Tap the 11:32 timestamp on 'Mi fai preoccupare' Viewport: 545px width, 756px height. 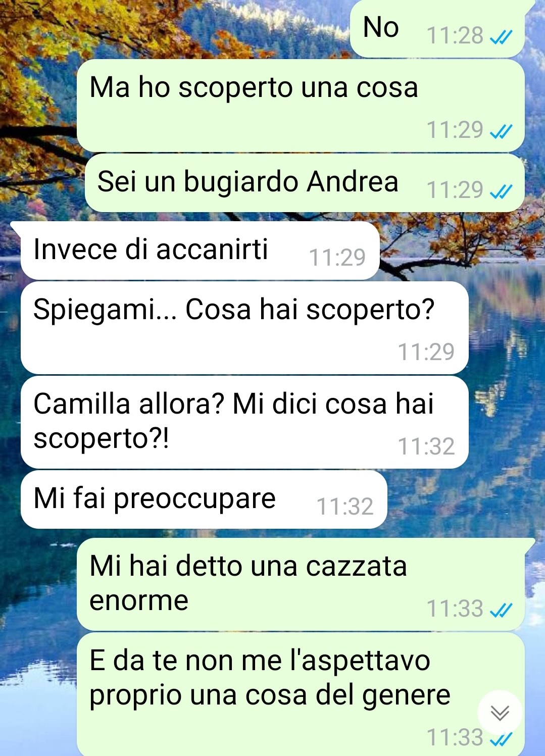(345, 507)
